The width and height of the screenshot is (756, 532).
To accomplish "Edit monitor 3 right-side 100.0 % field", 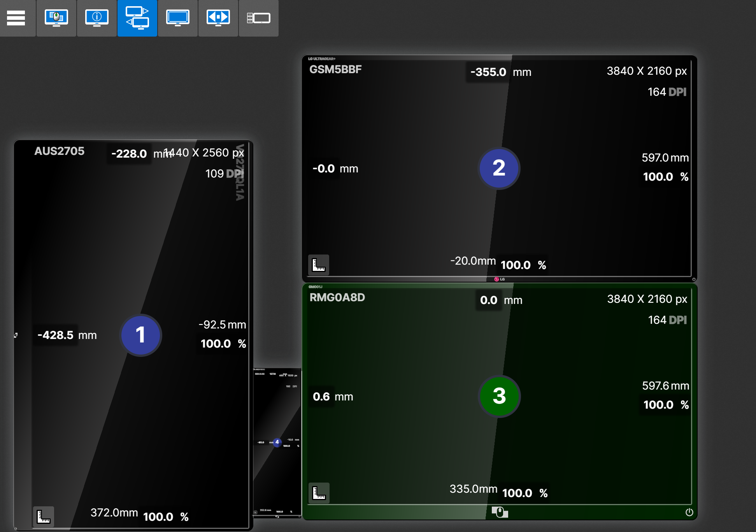I will point(658,405).
